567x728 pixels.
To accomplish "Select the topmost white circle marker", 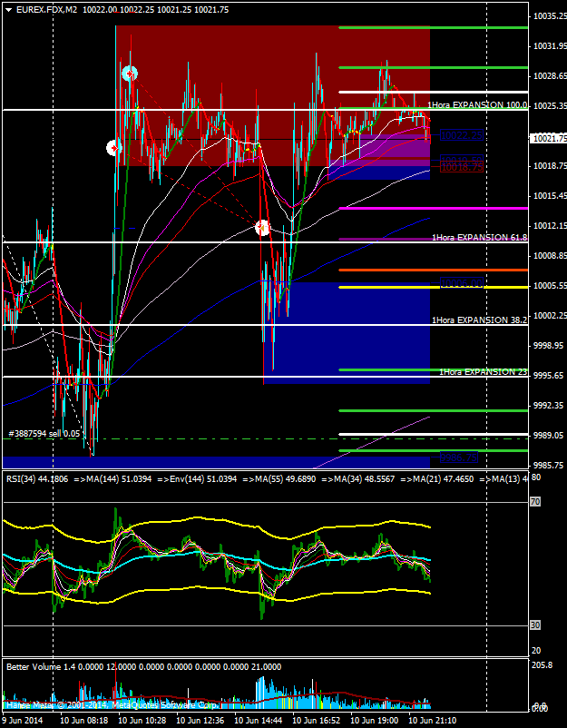I will pos(130,73).
